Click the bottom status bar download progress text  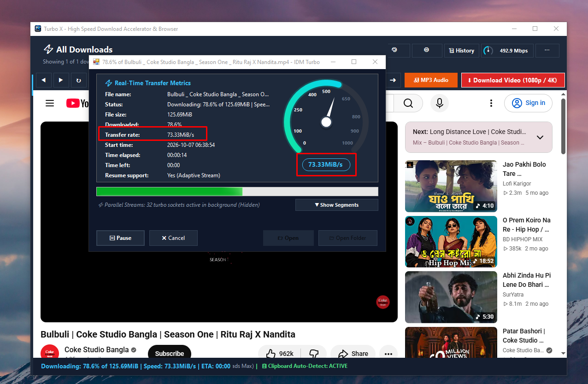coord(135,366)
